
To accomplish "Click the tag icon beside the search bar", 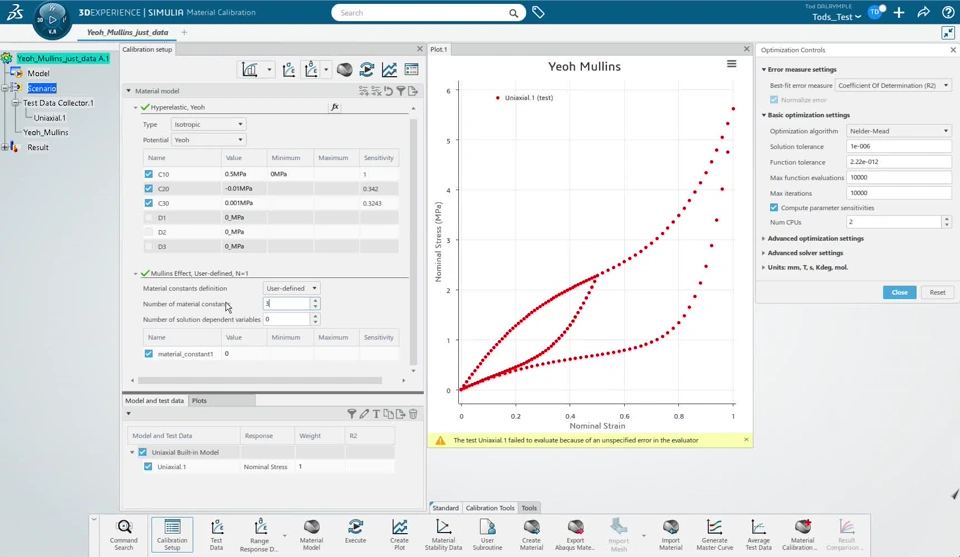I will click(x=538, y=12).
